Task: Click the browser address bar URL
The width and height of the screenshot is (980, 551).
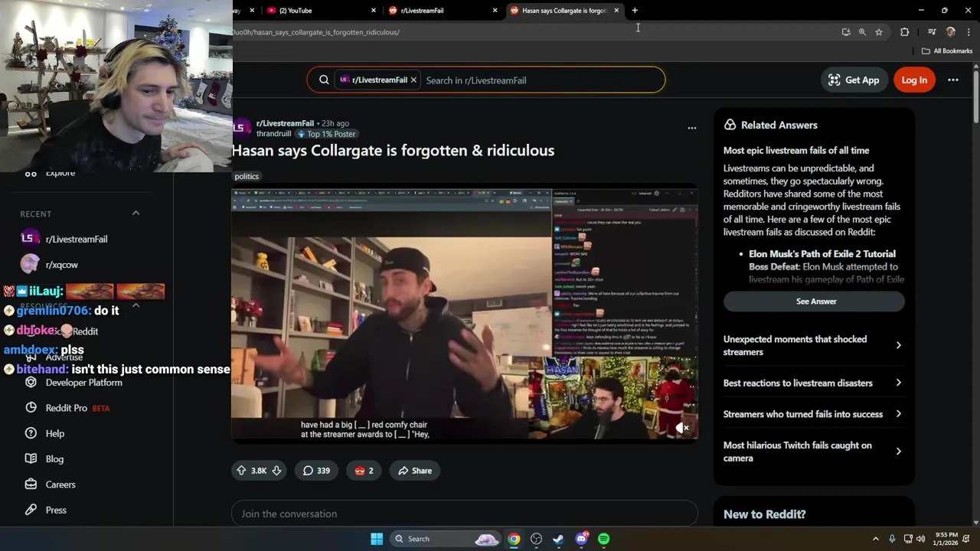Action: (x=316, y=32)
